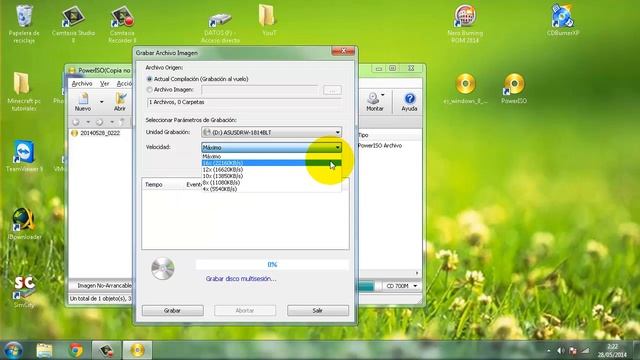Open Ver menu in PowerISO
This screenshot has height=360, width=640.
(104, 83)
